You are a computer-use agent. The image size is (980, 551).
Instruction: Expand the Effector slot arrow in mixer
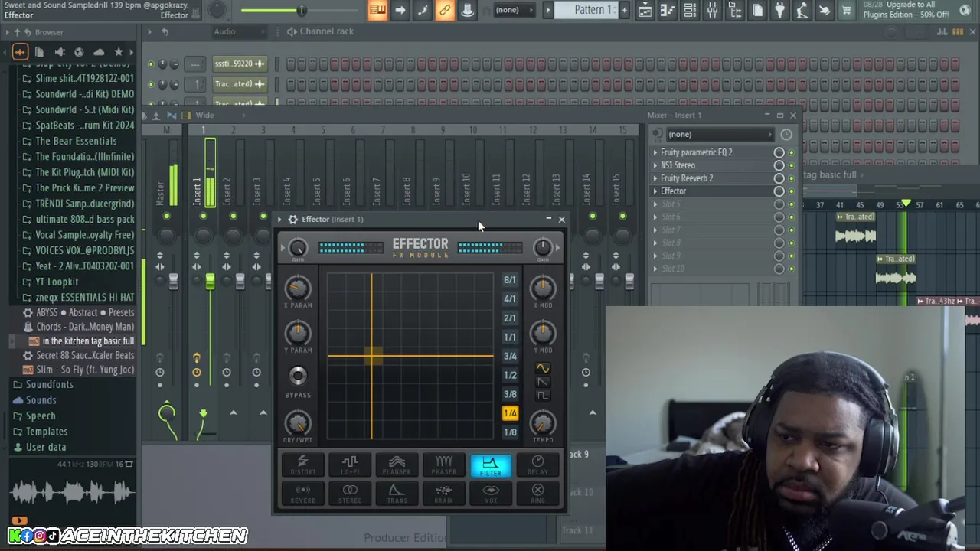pyautogui.click(x=655, y=191)
